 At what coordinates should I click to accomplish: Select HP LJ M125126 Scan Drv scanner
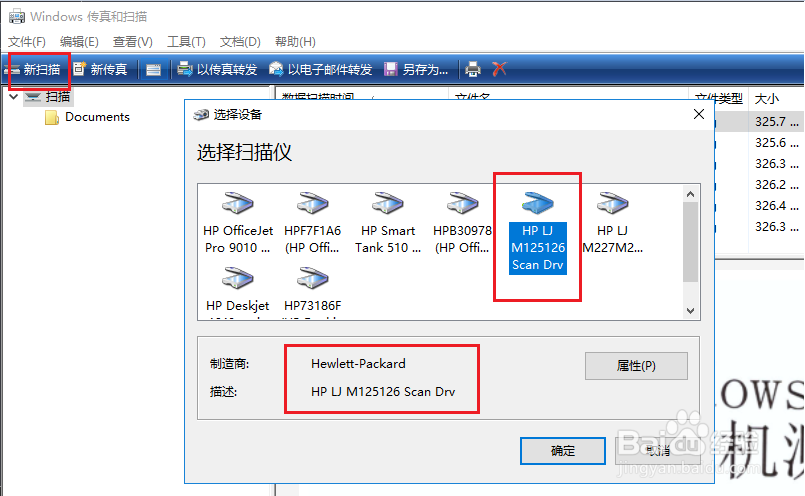(x=538, y=232)
